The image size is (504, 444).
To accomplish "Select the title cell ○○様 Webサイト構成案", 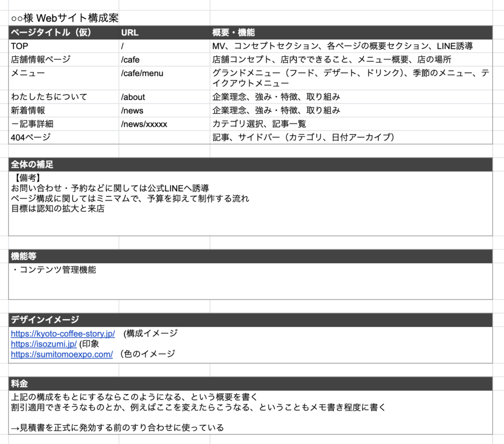I will (x=64, y=18).
